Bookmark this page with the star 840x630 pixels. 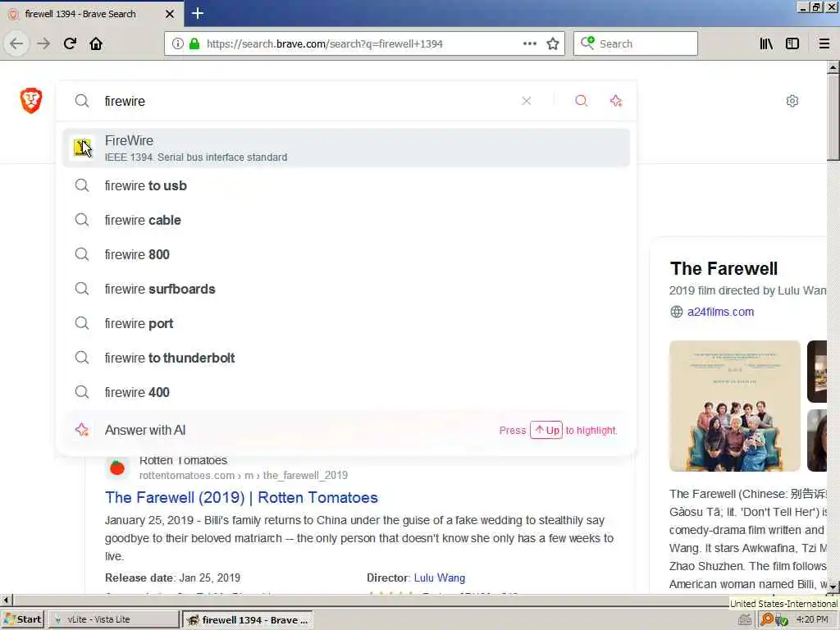pos(553,43)
